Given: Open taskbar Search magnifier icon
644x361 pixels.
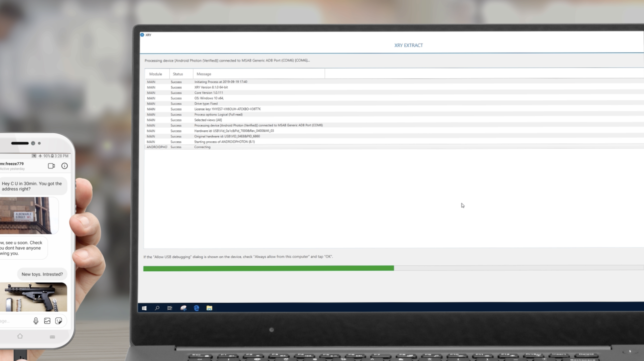Looking at the screenshot, I should [x=157, y=308].
